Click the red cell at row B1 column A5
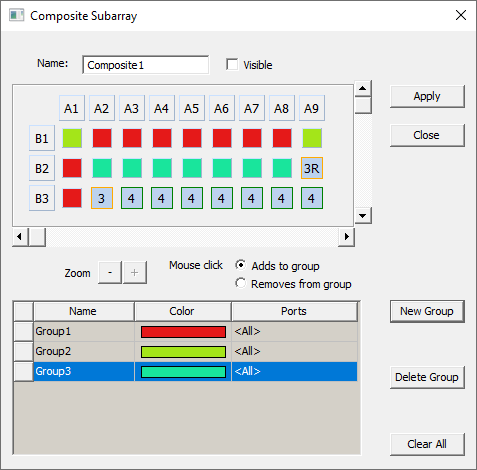 [x=192, y=138]
